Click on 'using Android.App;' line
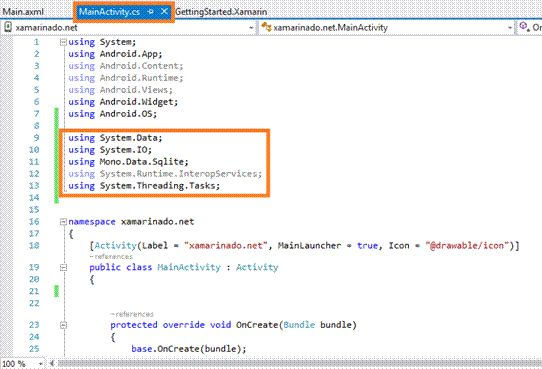 pos(115,54)
